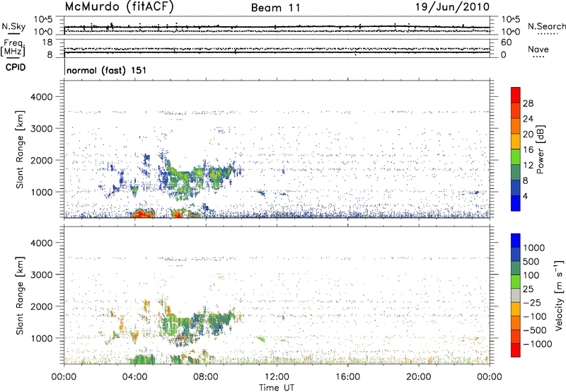The width and height of the screenshot is (566, 392).
Task: Select the 60 tick on Nave axis
Action: pyautogui.click(x=507, y=42)
